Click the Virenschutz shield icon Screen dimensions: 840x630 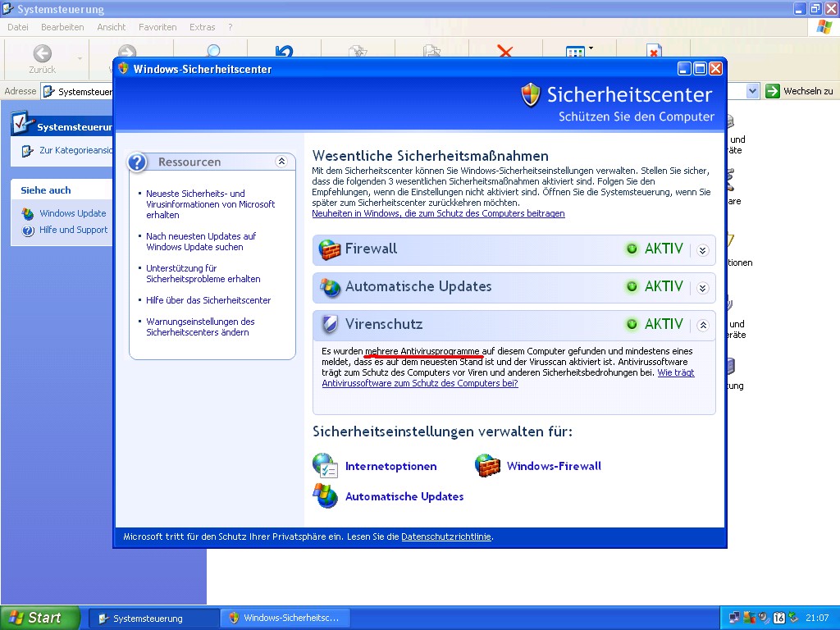[330, 325]
